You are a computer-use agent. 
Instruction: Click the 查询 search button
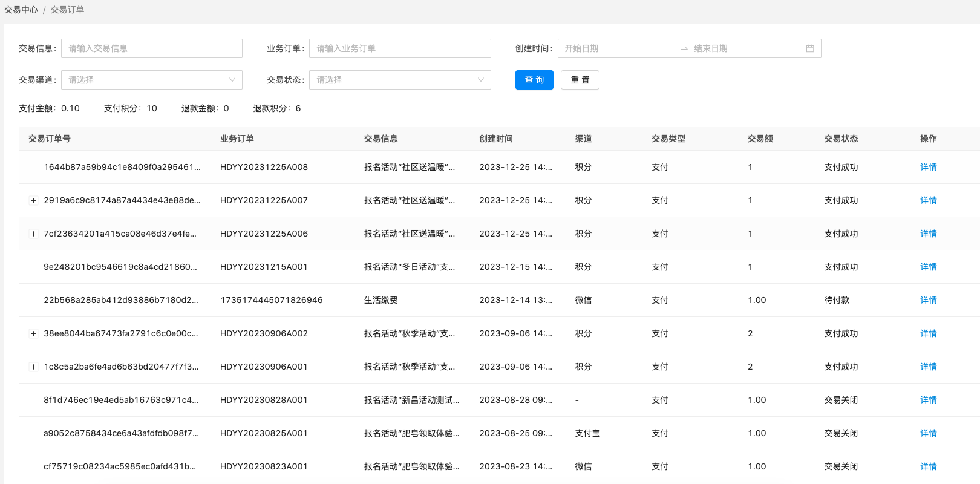[x=534, y=80]
